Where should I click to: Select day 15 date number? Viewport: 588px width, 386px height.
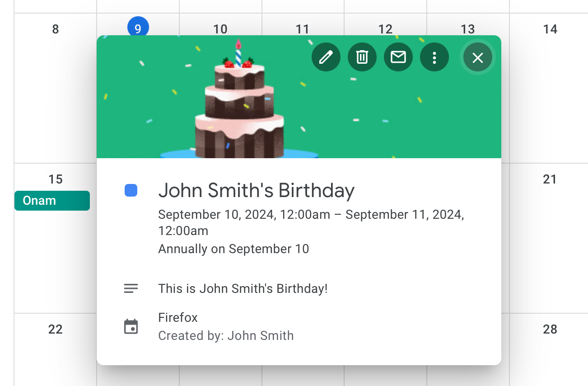coord(55,179)
